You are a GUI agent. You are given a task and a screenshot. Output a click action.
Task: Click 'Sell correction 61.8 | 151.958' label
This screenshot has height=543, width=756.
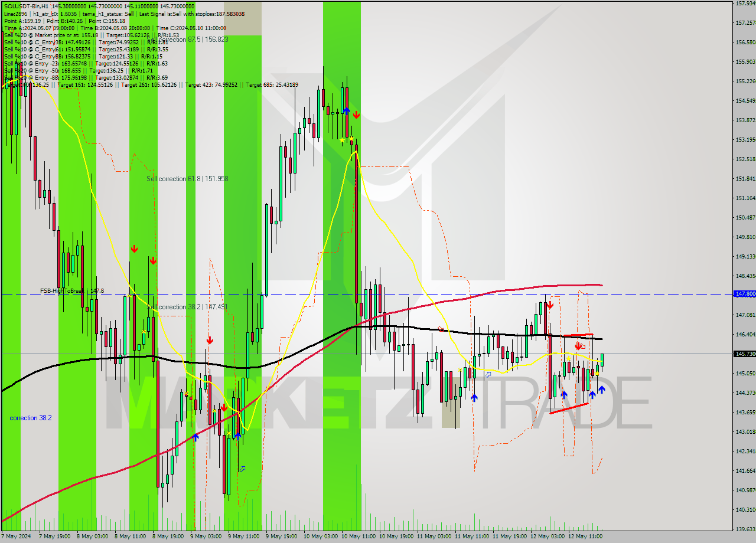187,178
